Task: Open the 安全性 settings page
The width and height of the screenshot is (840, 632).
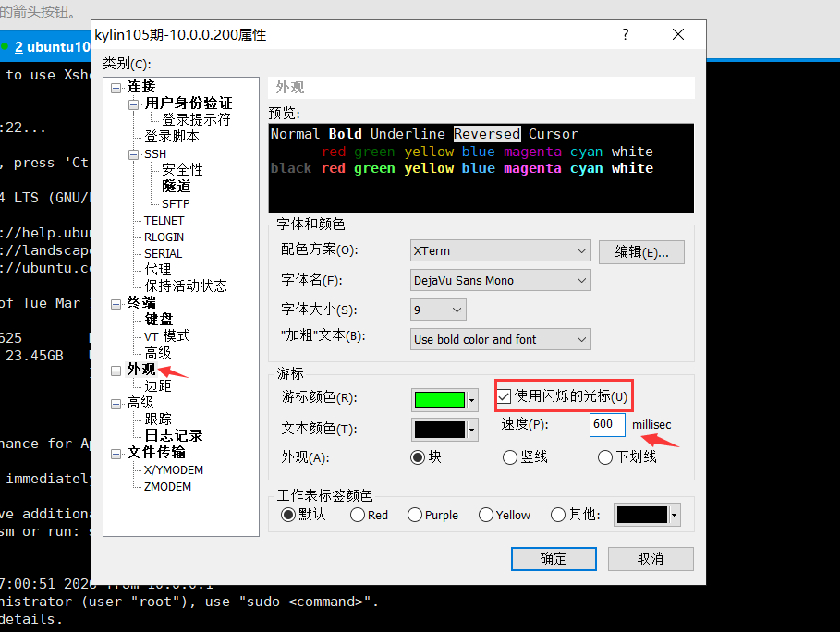Action: pyautogui.click(x=182, y=170)
